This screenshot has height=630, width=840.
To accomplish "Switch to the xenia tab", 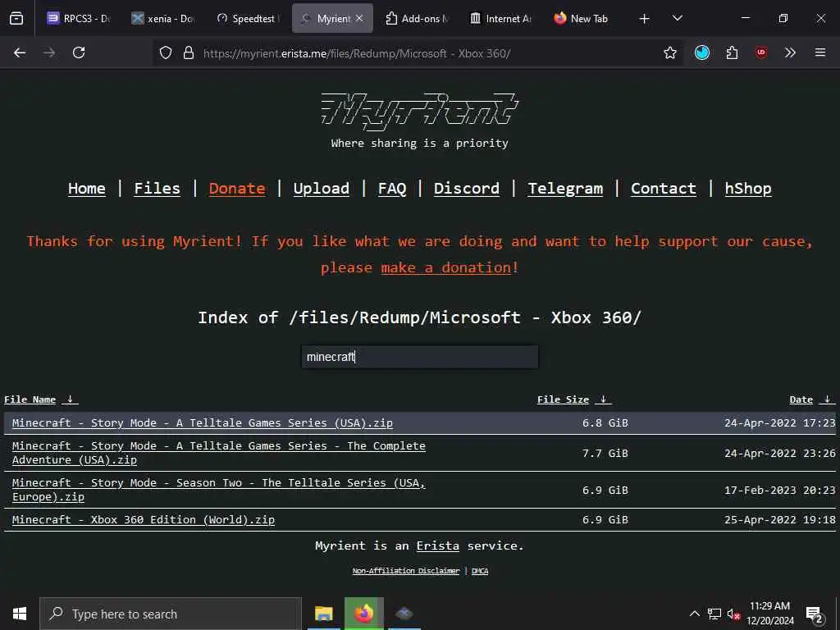I will [x=163, y=18].
